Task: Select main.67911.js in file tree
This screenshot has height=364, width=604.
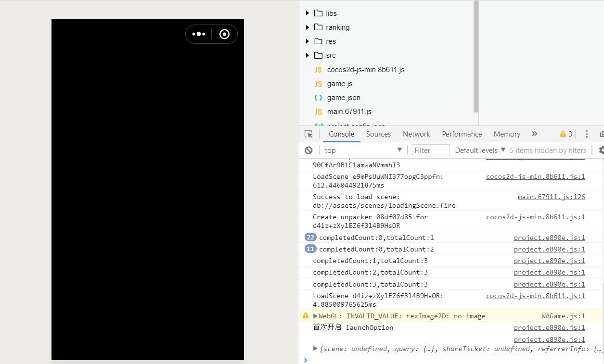Action: point(349,112)
